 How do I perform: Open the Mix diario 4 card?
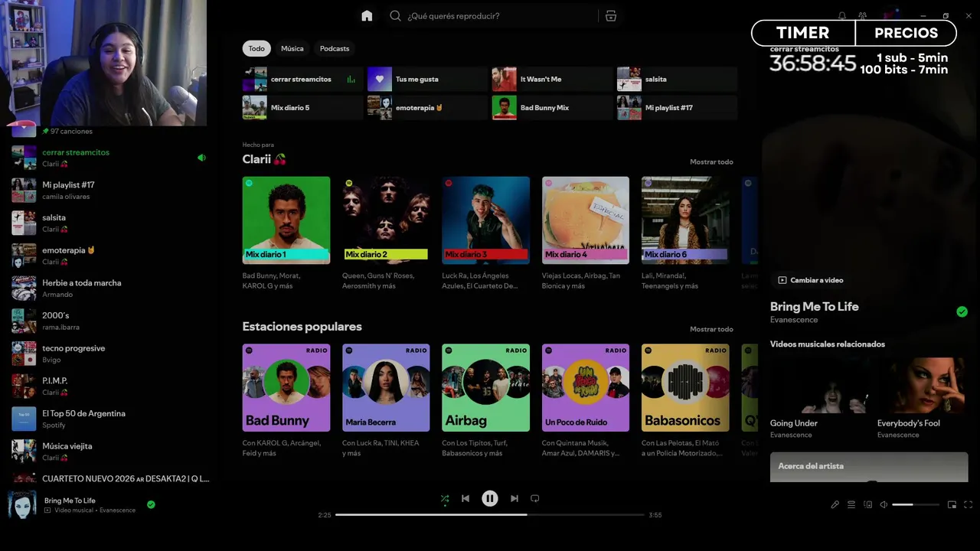click(586, 233)
